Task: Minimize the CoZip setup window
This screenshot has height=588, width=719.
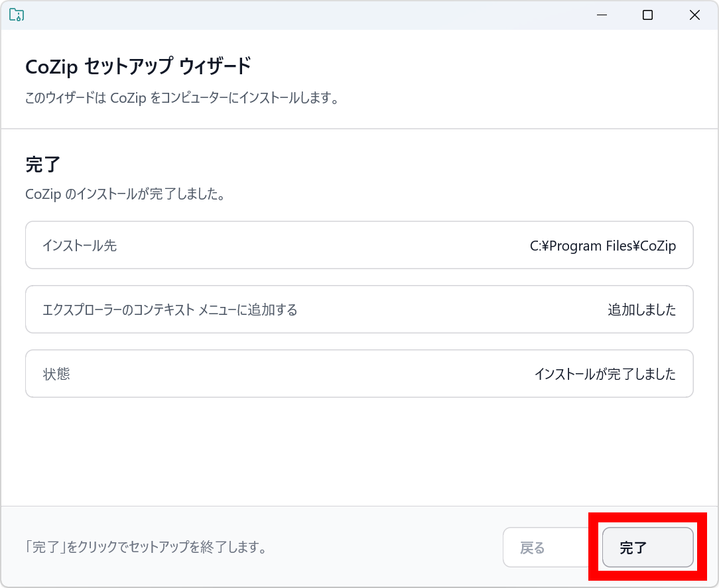Action: click(602, 15)
